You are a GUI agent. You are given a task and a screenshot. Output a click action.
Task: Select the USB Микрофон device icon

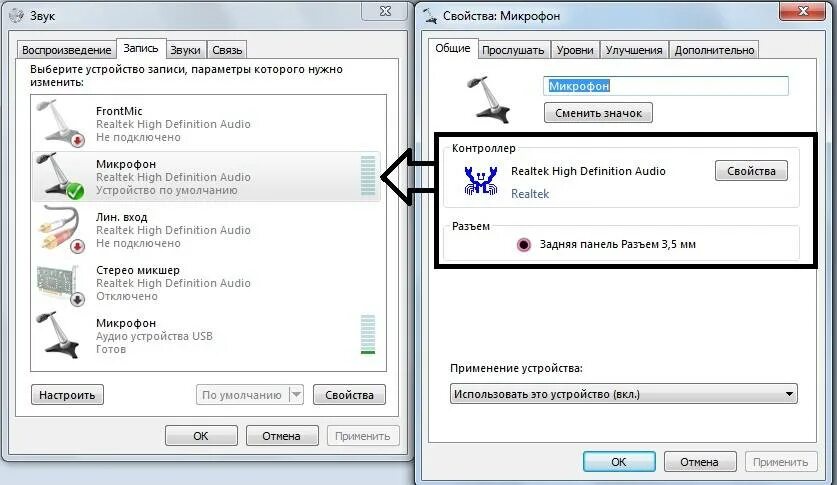coord(59,335)
